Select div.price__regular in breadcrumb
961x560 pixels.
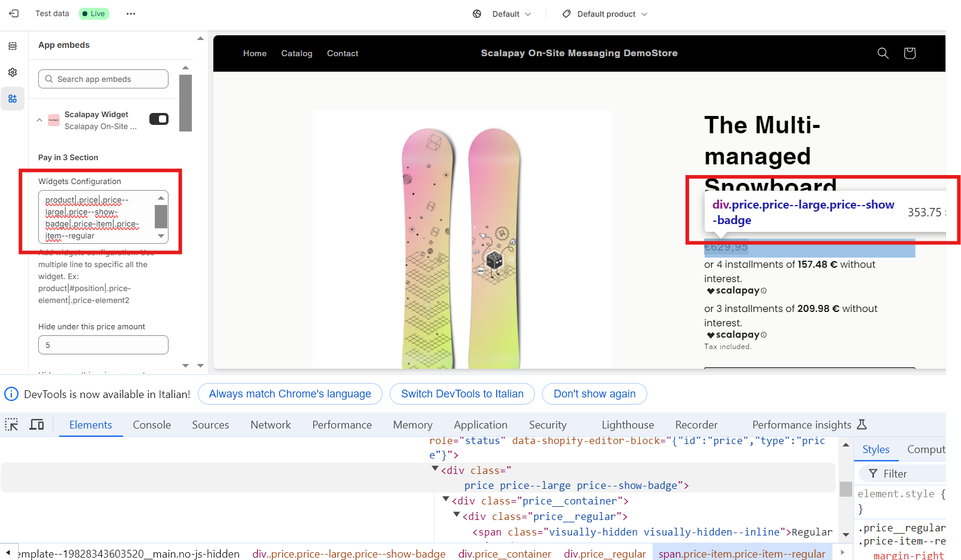coord(605,554)
